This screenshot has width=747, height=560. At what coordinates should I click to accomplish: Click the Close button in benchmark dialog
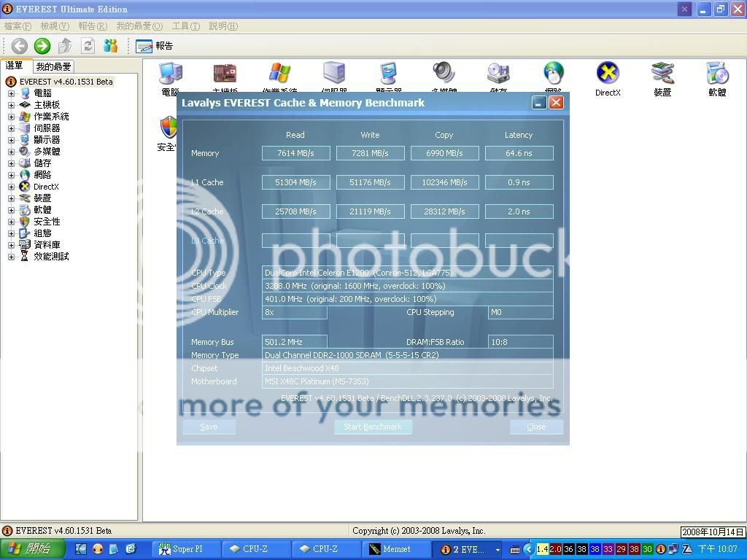pyautogui.click(x=536, y=427)
